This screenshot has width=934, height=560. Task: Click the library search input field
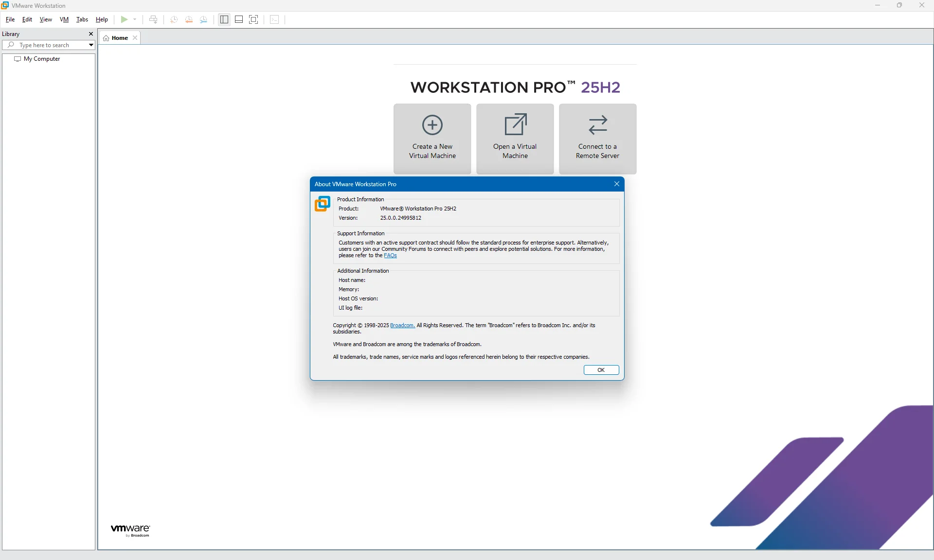(49, 45)
